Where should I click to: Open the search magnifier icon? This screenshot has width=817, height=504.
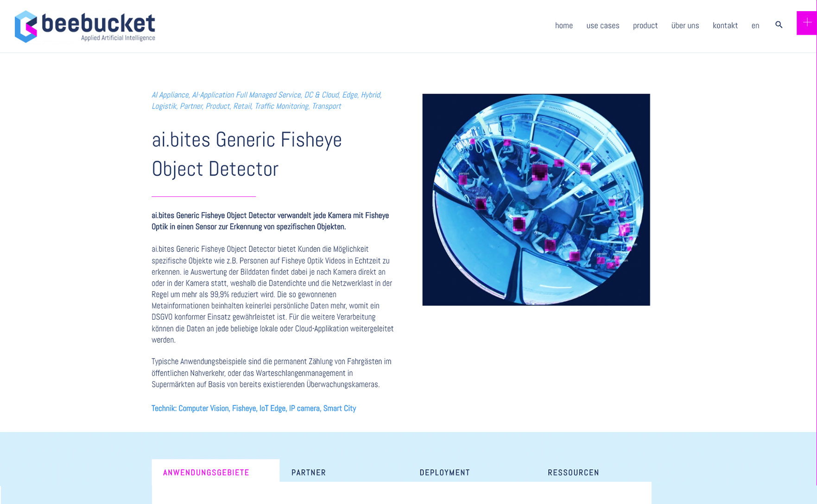pyautogui.click(x=779, y=25)
